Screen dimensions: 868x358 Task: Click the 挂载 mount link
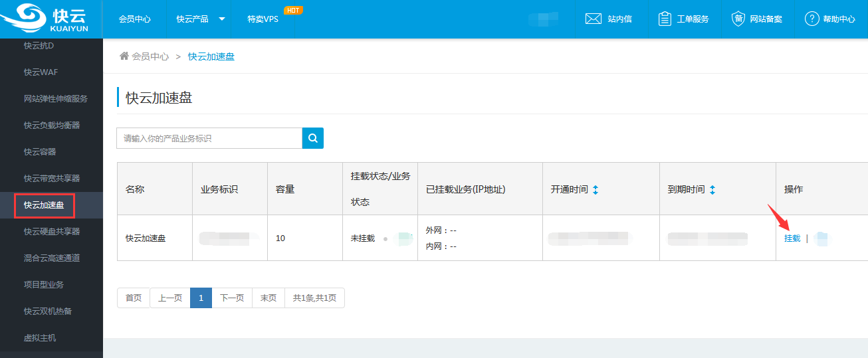[792, 238]
